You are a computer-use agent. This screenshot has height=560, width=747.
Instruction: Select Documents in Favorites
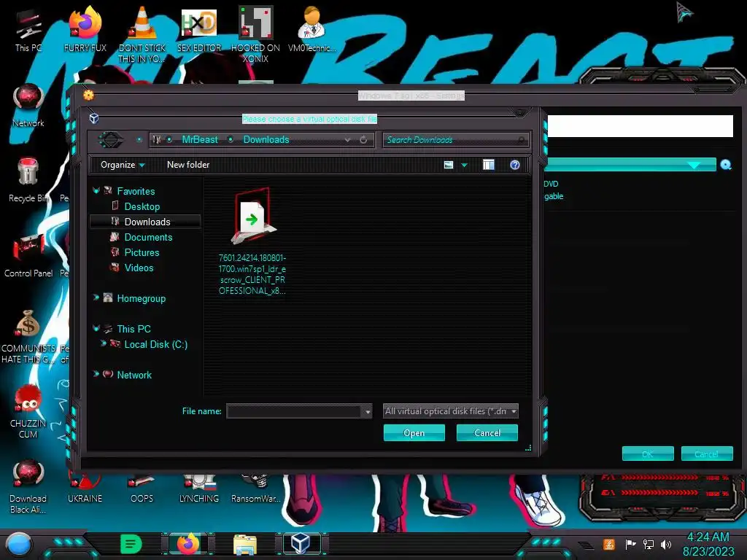pyautogui.click(x=148, y=237)
